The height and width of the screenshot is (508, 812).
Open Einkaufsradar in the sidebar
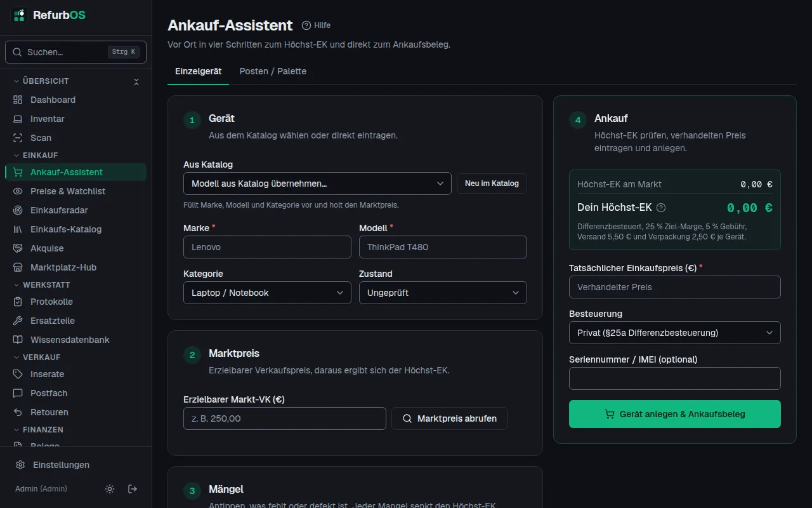point(75,210)
